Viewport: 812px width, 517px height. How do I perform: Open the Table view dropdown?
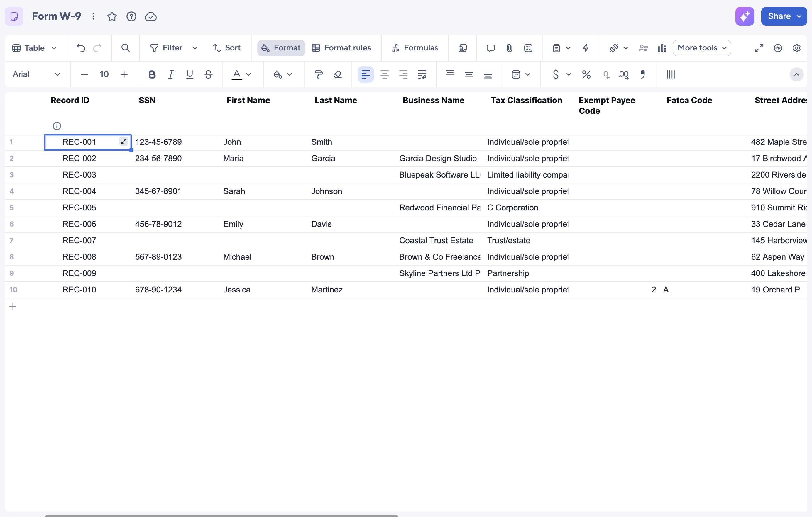click(34, 48)
